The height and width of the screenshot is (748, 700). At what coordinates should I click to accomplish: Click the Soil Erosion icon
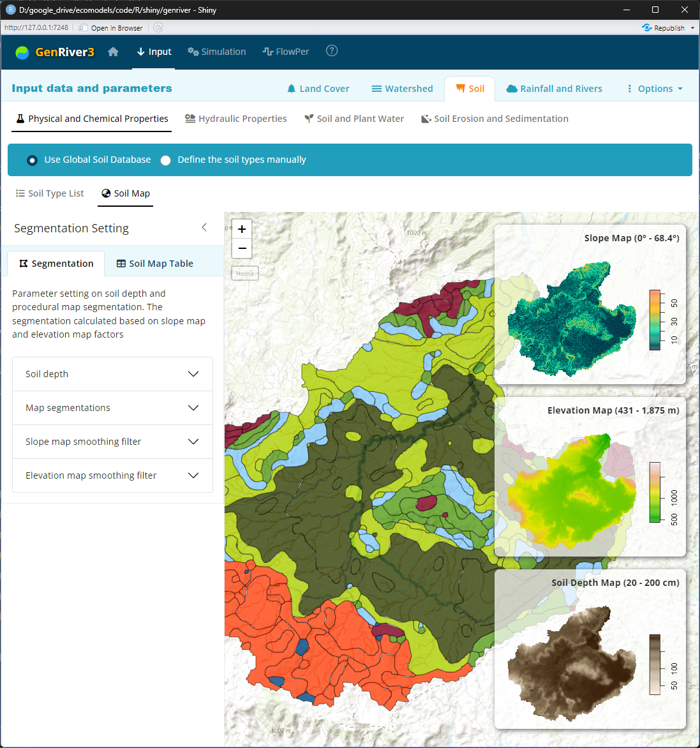(x=426, y=119)
